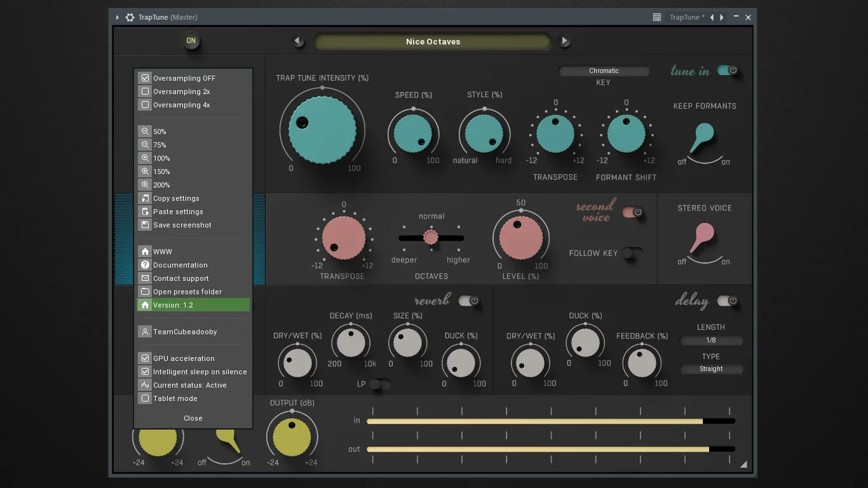The image size is (868, 488).
Task: Click Close at the menu bottom
Action: click(x=193, y=418)
